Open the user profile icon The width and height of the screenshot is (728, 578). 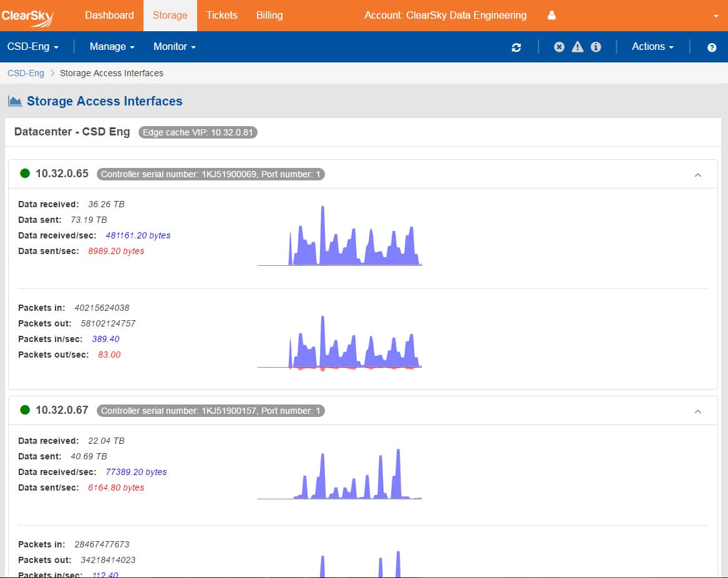[x=551, y=16]
